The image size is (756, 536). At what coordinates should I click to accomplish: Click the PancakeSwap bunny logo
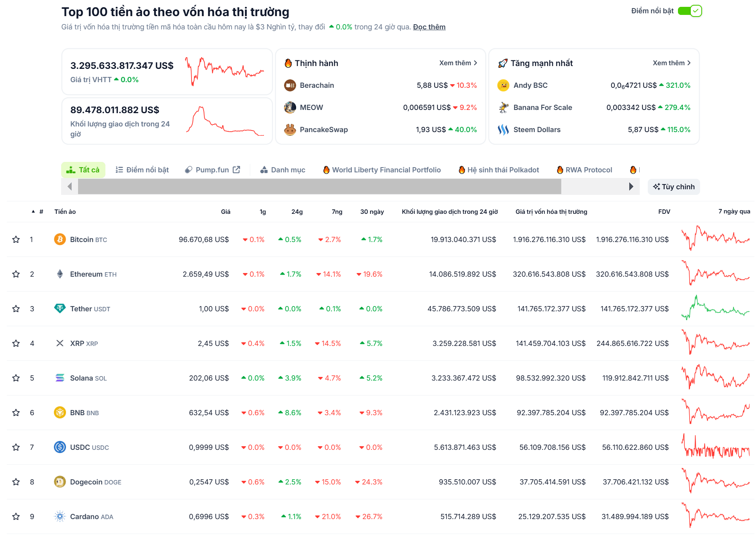point(290,130)
